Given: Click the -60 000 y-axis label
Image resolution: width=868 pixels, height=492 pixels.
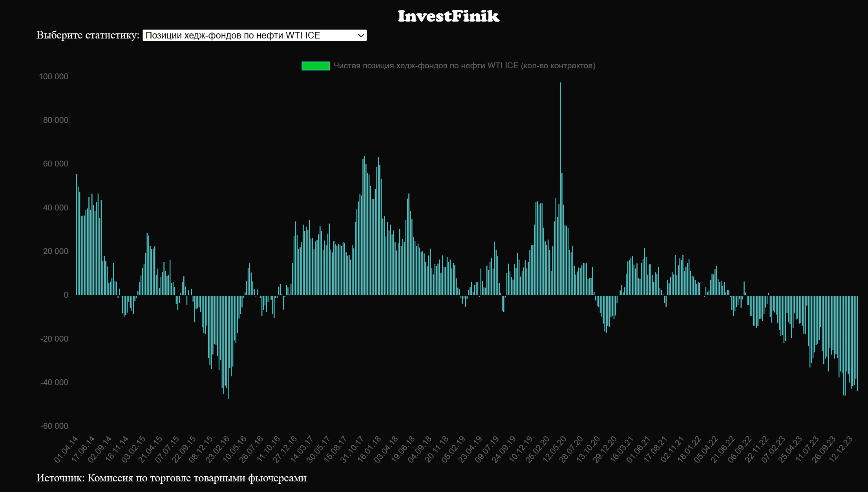Looking at the screenshot, I should click(x=54, y=426).
